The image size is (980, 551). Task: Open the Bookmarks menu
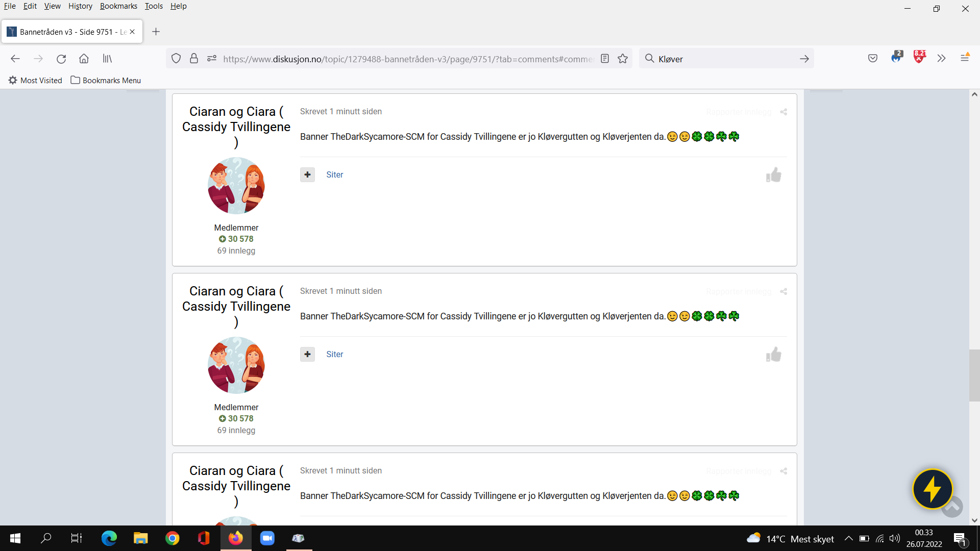(118, 6)
